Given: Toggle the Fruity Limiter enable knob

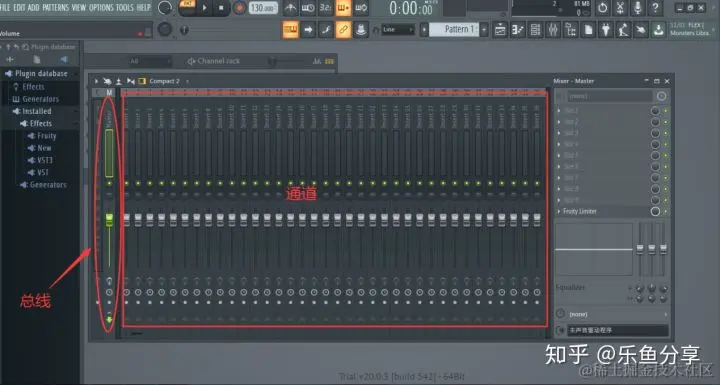Looking at the screenshot, I should [x=655, y=211].
